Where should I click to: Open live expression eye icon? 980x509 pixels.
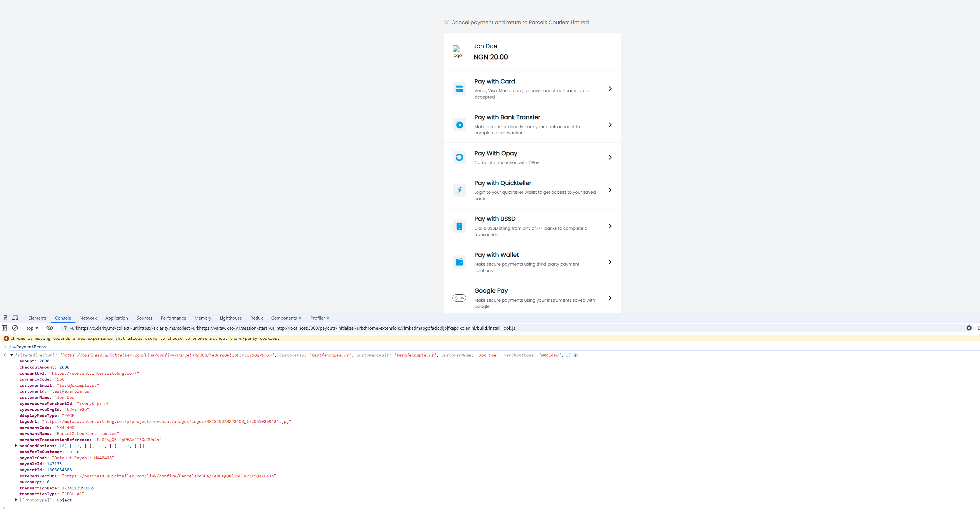click(50, 328)
